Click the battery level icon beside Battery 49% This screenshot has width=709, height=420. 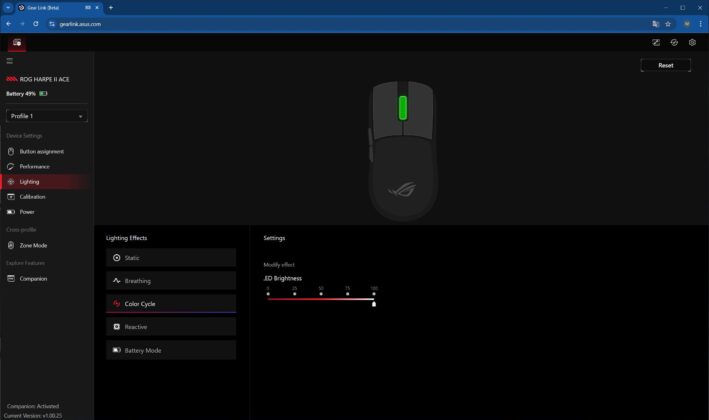[x=43, y=94]
